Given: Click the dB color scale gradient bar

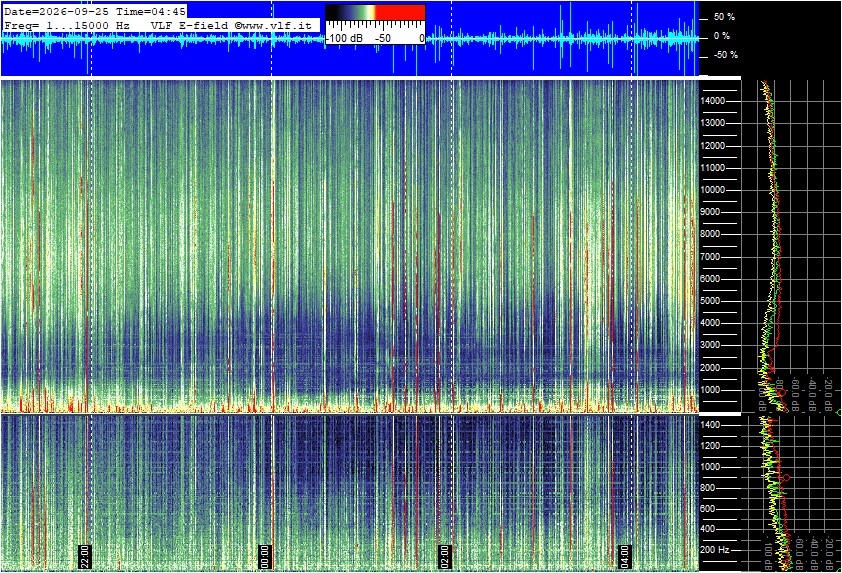Looking at the screenshot, I should pos(375,13).
